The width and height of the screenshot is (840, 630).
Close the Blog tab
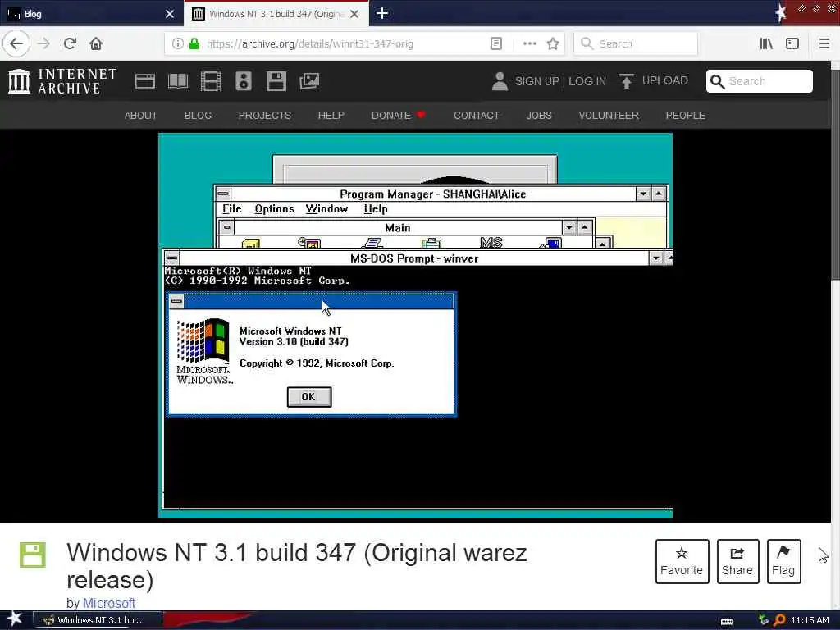point(170,14)
